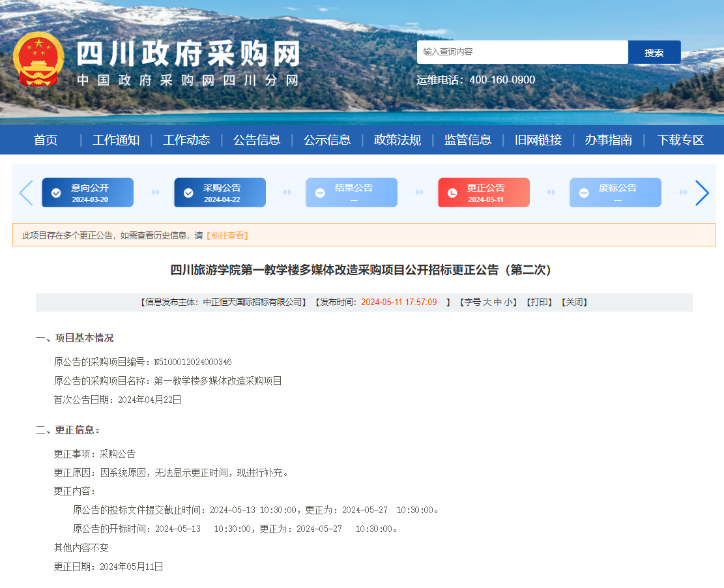Click the project number N5100012024000346
724x588 pixels.
tap(193, 362)
